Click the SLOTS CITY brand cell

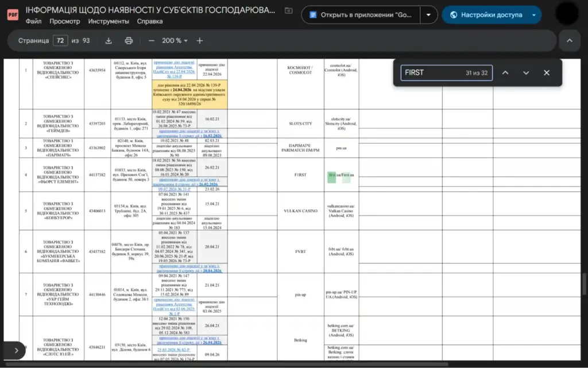click(300, 124)
